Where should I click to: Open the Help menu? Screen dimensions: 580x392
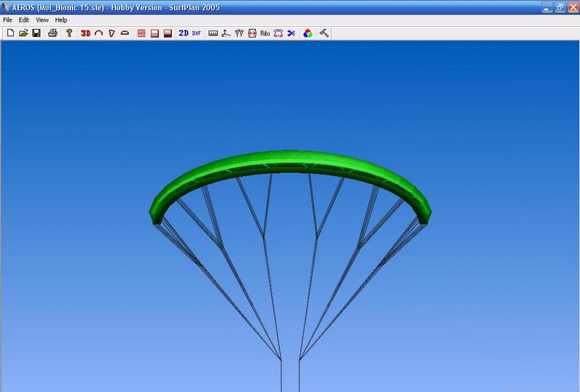(61, 20)
